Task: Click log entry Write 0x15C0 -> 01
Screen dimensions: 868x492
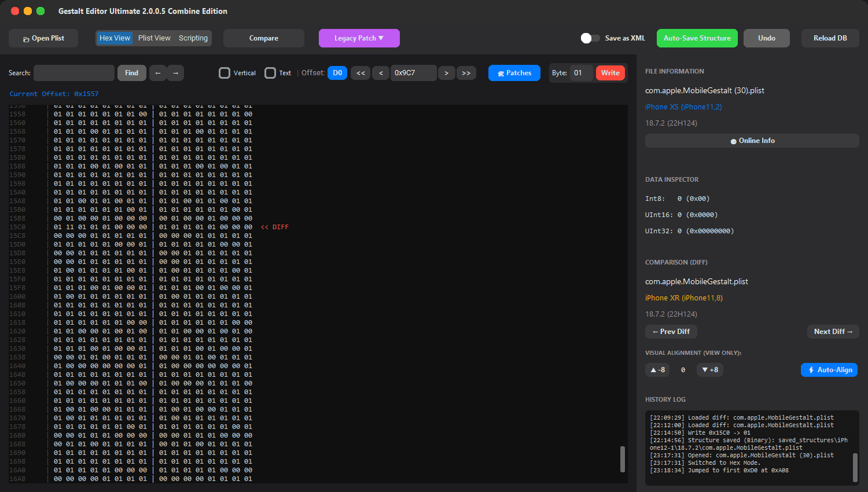Action: tap(700, 432)
